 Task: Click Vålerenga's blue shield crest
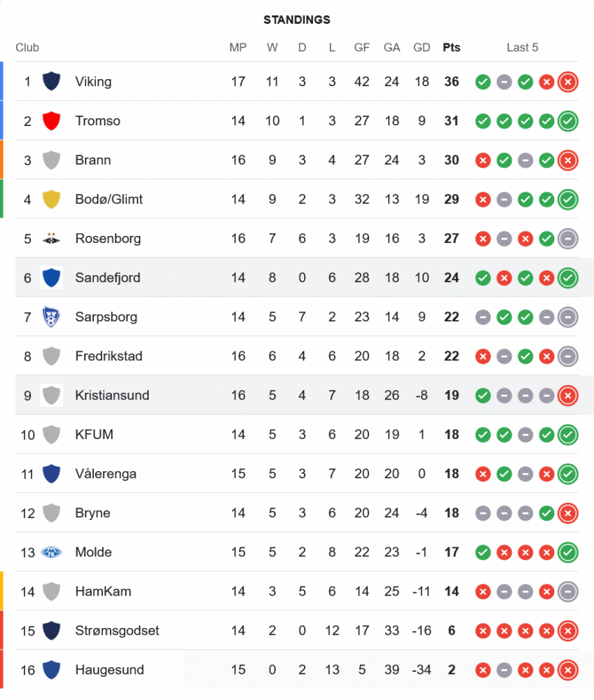(50, 473)
